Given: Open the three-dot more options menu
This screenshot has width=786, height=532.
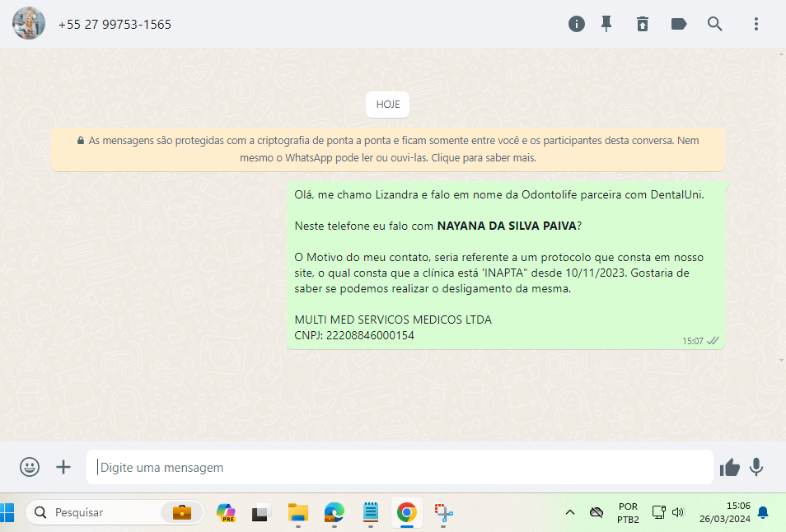Looking at the screenshot, I should 756,24.
